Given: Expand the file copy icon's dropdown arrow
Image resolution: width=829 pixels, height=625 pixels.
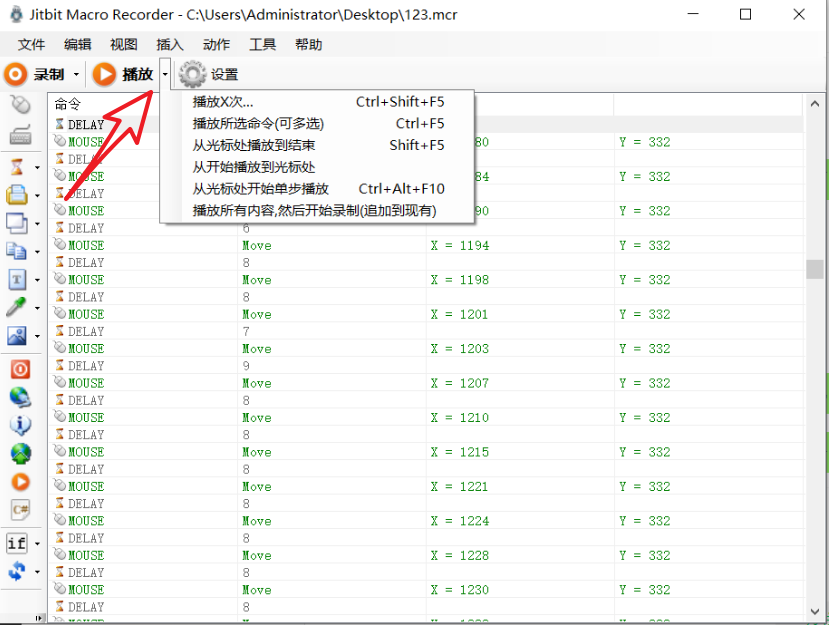Looking at the screenshot, I should 37,252.
